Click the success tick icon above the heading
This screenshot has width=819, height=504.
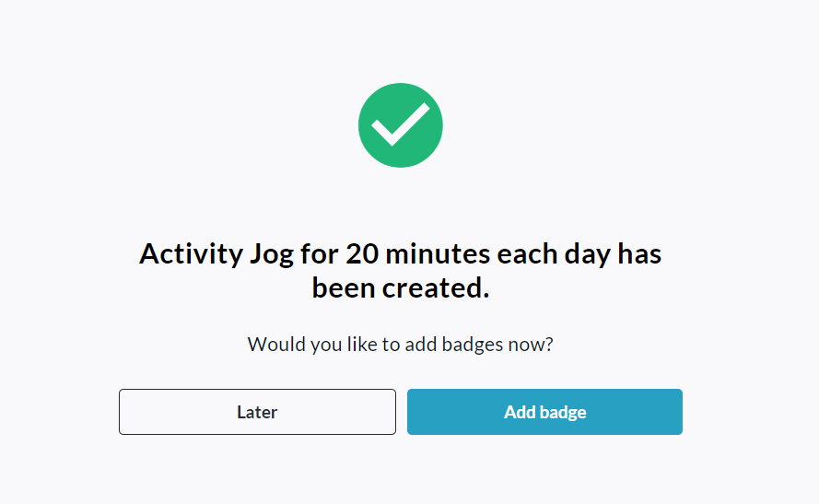pyautogui.click(x=400, y=125)
